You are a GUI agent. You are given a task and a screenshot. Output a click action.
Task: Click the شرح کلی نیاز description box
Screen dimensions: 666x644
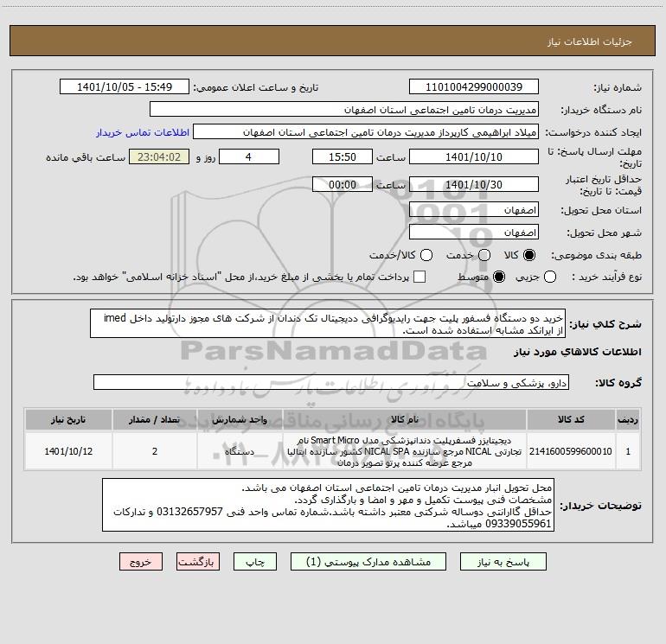coord(328,323)
